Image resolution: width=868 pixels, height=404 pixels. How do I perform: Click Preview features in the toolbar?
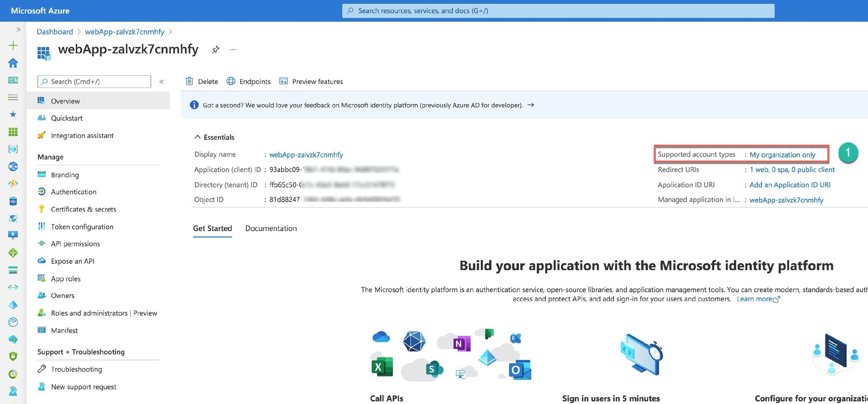(311, 81)
